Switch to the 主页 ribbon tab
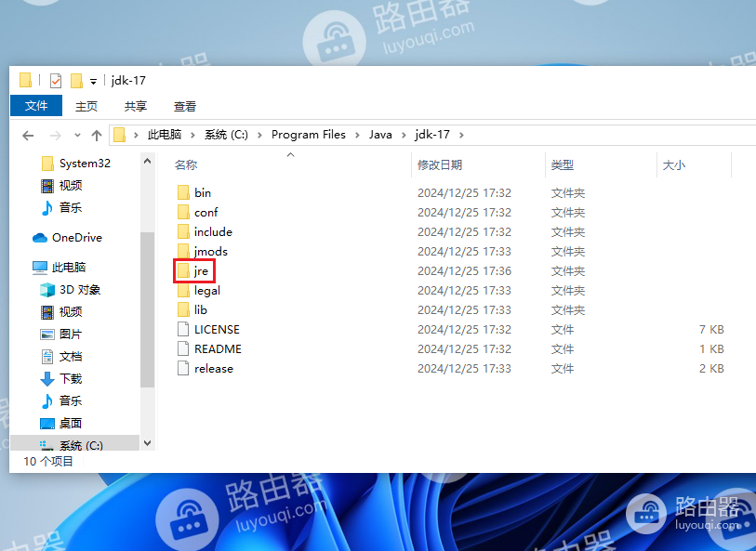Image resolution: width=756 pixels, height=551 pixels. pyautogui.click(x=86, y=106)
